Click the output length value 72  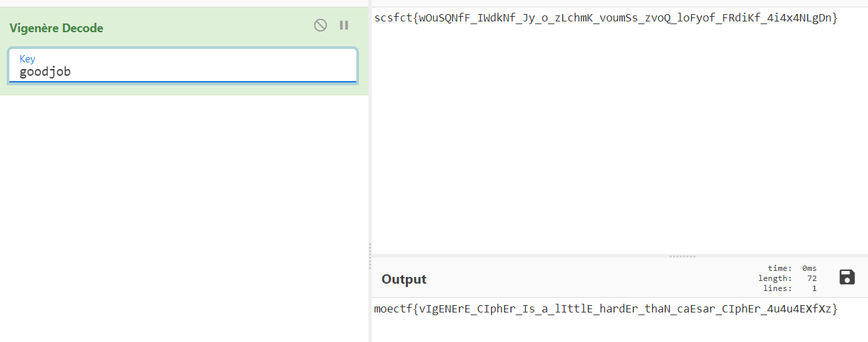pyautogui.click(x=811, y=278)
